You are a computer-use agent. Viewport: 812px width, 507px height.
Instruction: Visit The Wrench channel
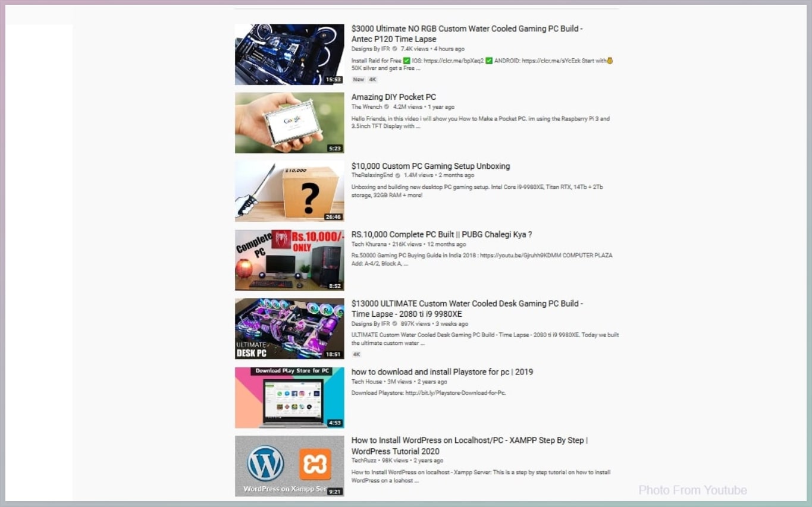366,107
